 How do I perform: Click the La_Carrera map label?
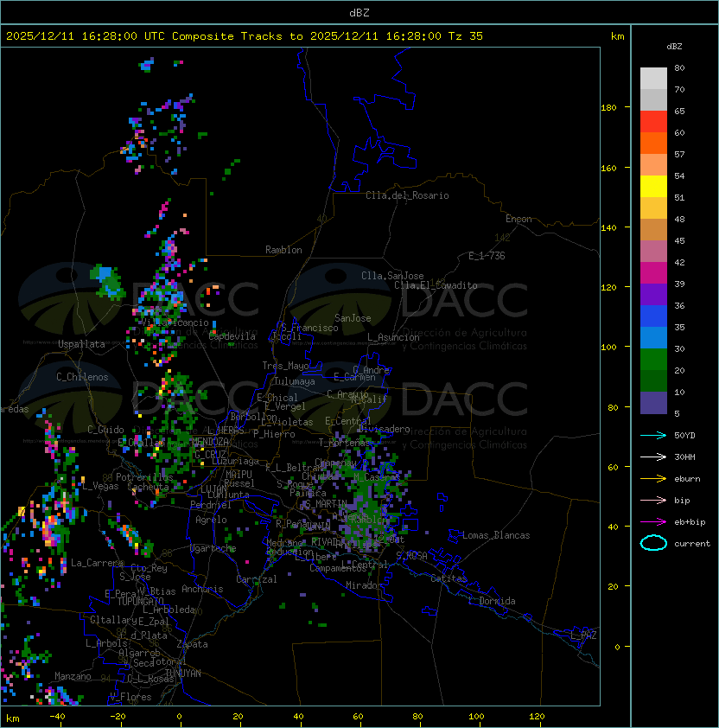point(97,563)
